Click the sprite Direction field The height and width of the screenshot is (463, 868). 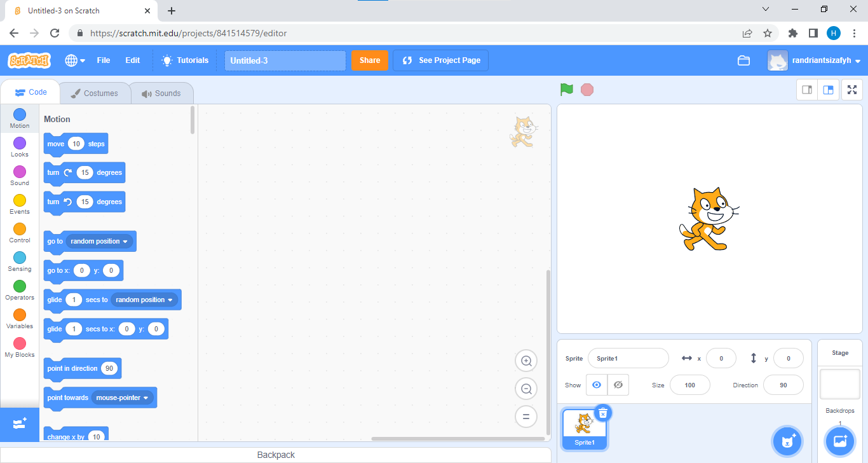pyautogui.click(x=783, y=385)
